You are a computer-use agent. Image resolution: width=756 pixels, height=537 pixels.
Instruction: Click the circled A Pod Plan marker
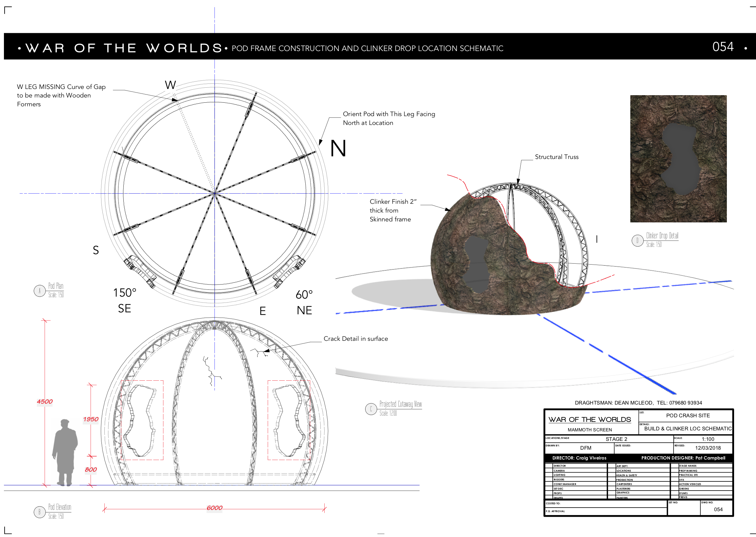click(40, 291)
